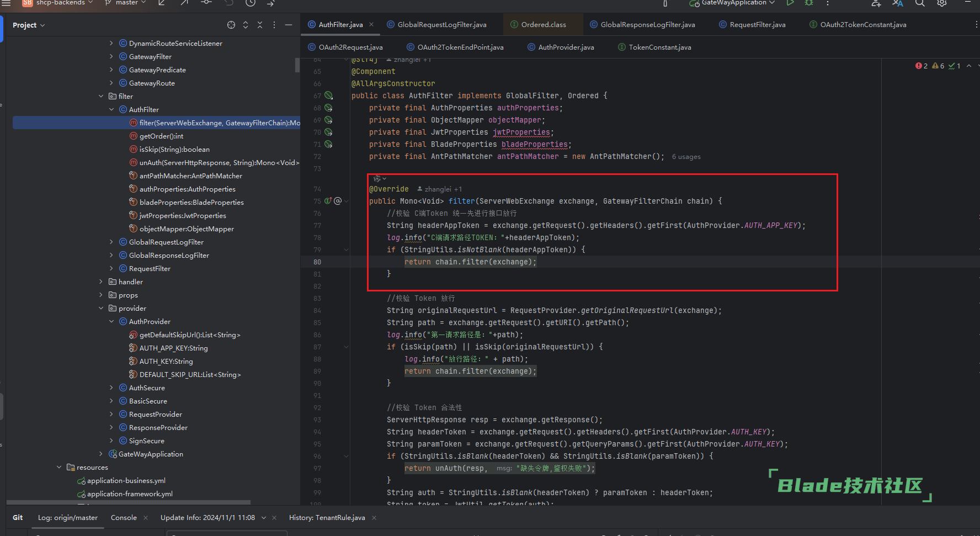Fold the filter method at line 75
980x536 pixels.
coord(346,201)
